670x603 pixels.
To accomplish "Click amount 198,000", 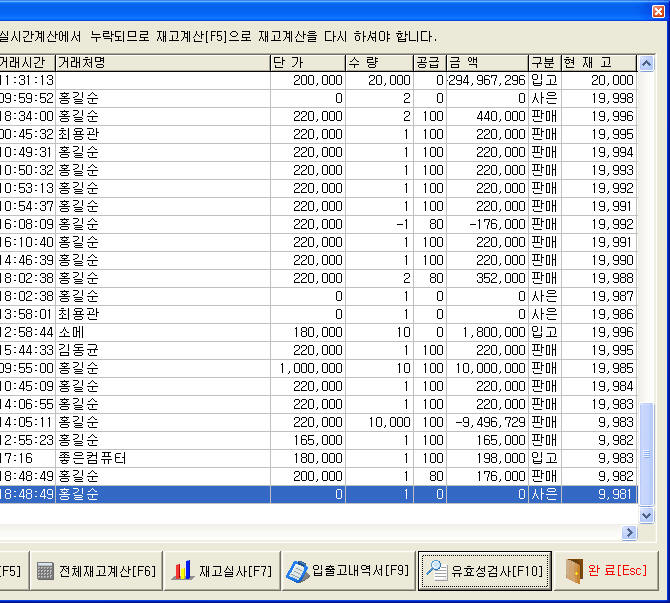I will [x=500, y=458].
